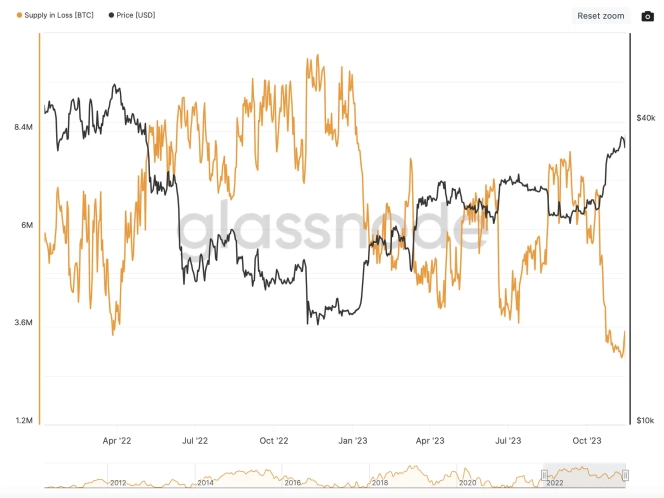
Task: Click 2020 in the range navigator
Action: [466, 482]
